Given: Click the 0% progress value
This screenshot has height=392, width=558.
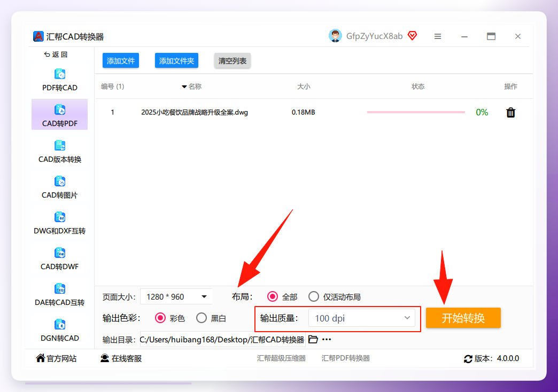Looking at the screenshot, I should [x=482, y=112].
